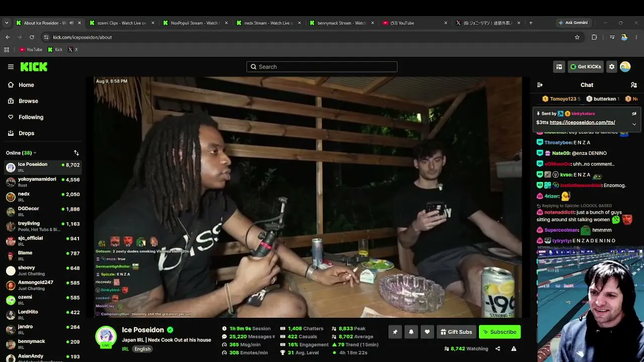Image resolution: width=644 pixels, height=362 pixels.
Task: Hide the pinned chat message
Action: [634, 114]
